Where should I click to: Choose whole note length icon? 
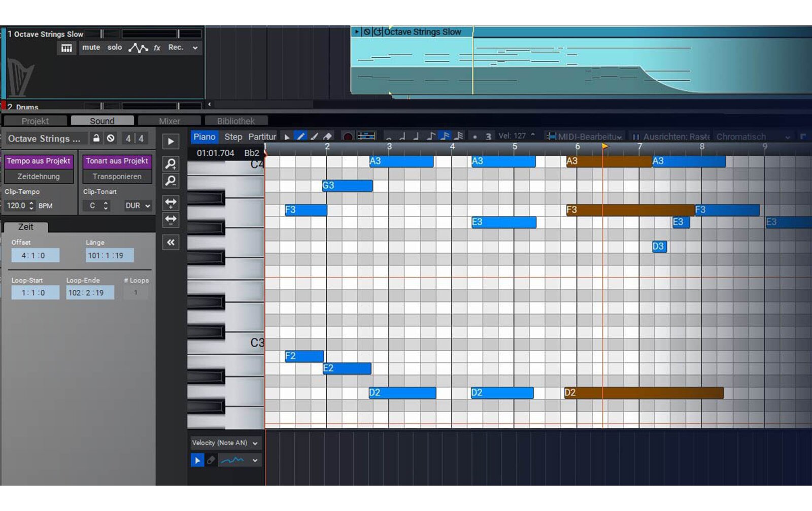point(388,137)
